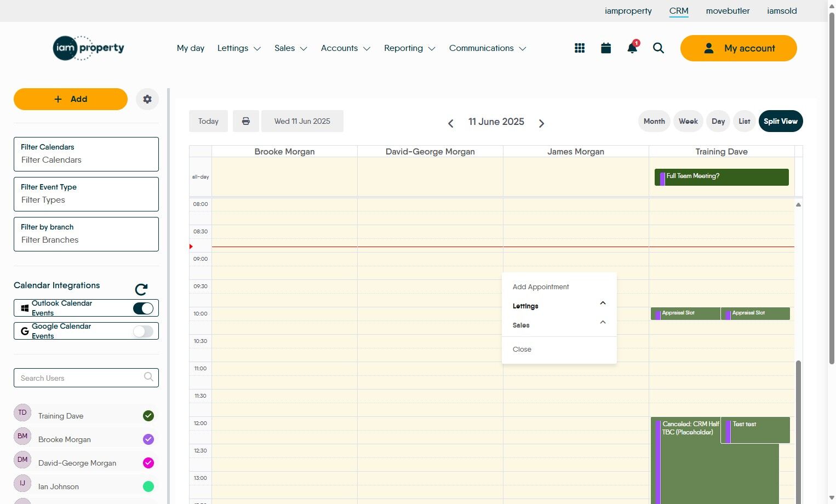The height and width of the screenshot is (504, 836).
Task: Click the David-George Morgan DM avatar
Action: click(x=22, y=460)
